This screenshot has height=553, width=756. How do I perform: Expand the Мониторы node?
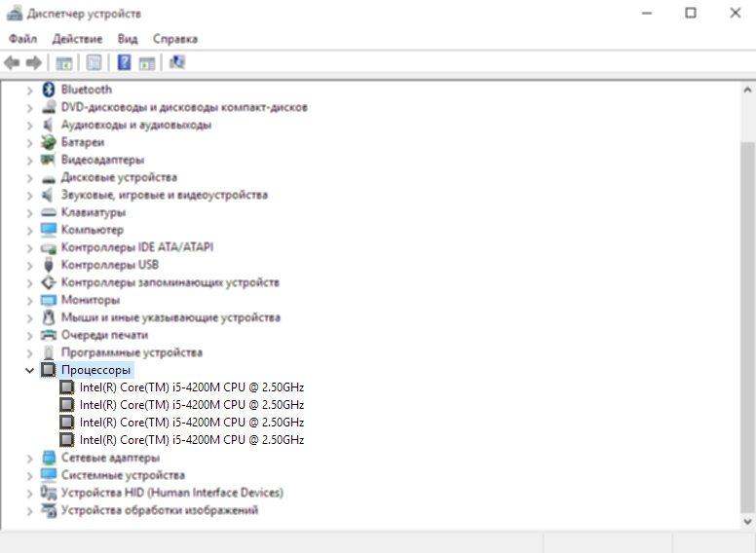coord(29,301)
